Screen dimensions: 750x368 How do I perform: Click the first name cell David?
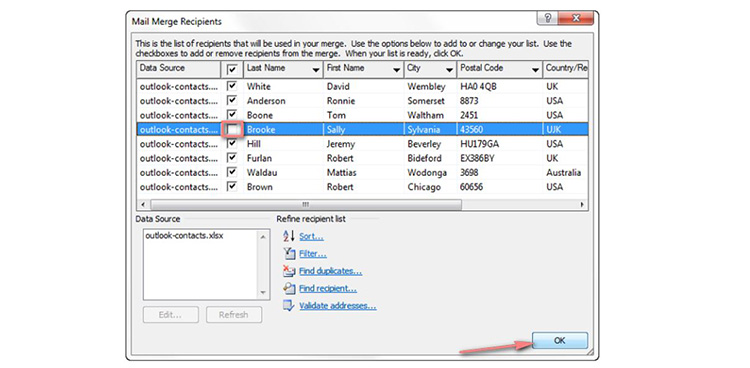tap(364, 87)
